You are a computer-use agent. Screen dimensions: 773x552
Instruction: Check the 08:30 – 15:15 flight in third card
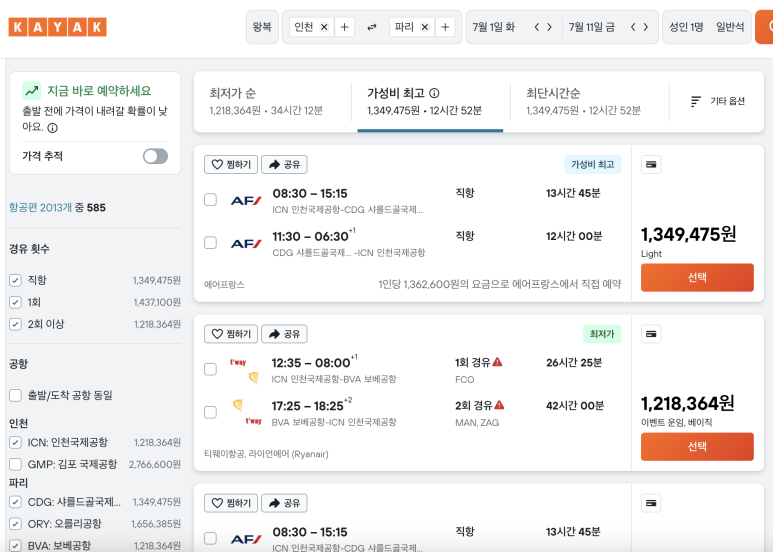(x=211, y=538)
